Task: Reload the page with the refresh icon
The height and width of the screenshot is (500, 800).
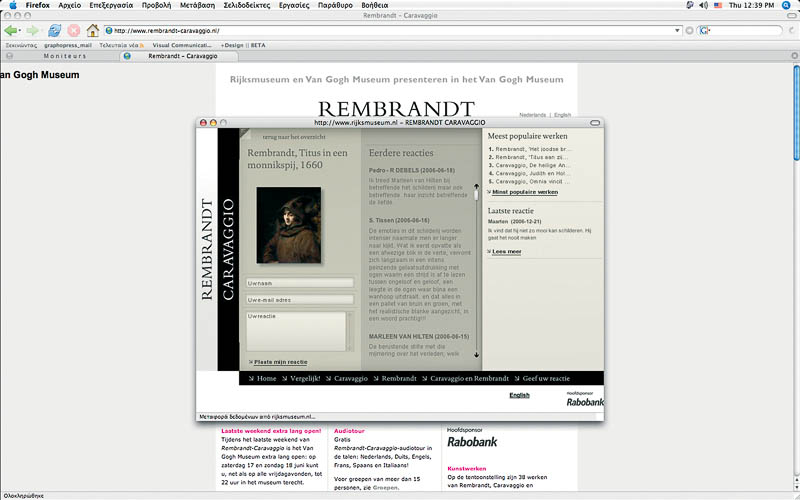Action: point(55,31)
